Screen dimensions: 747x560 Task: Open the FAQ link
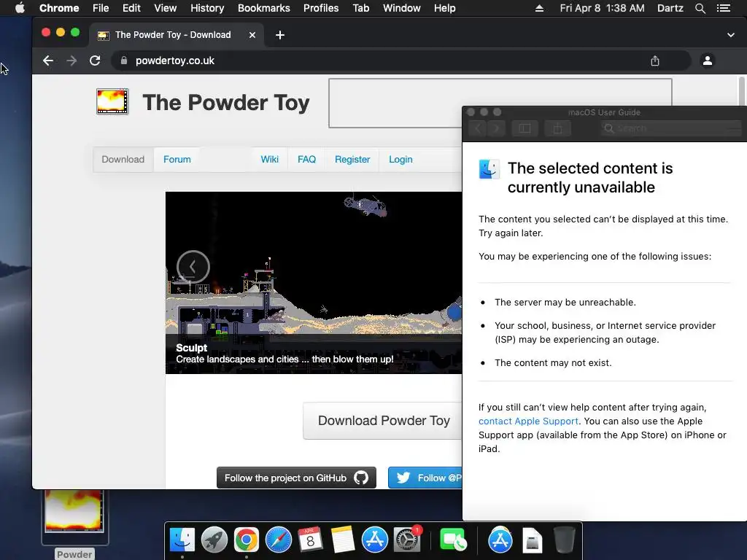click(x=307, y=160)
